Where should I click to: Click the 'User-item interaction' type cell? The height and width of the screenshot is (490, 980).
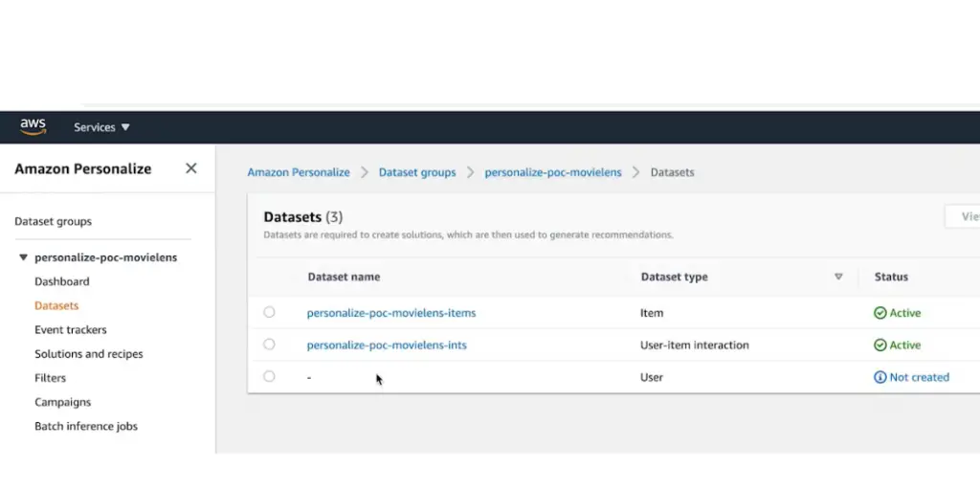pos(695,345)
